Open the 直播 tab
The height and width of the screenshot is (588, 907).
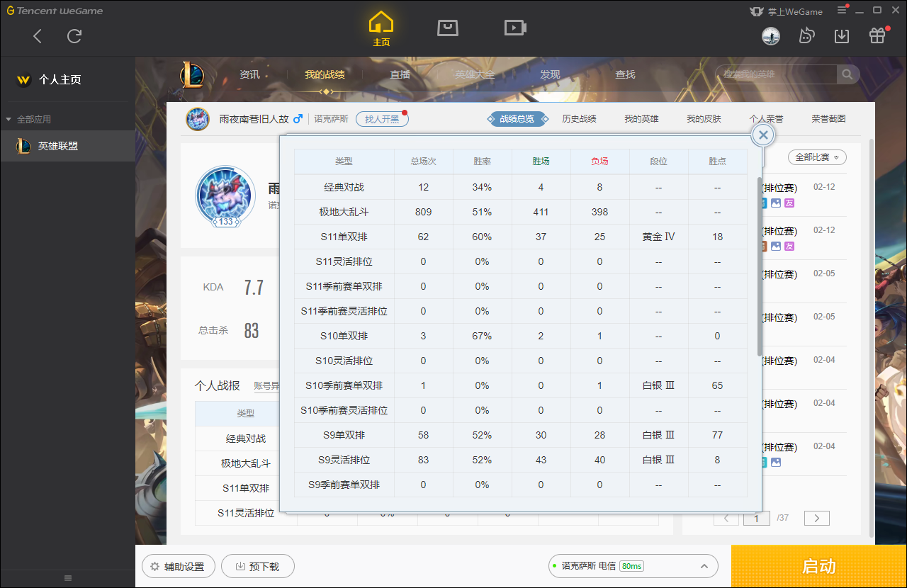pyautogui.click(x=400, y=74)
